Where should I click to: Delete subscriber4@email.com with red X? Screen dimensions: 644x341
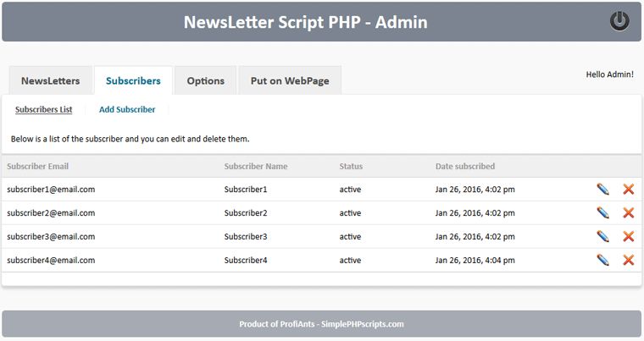629,260
